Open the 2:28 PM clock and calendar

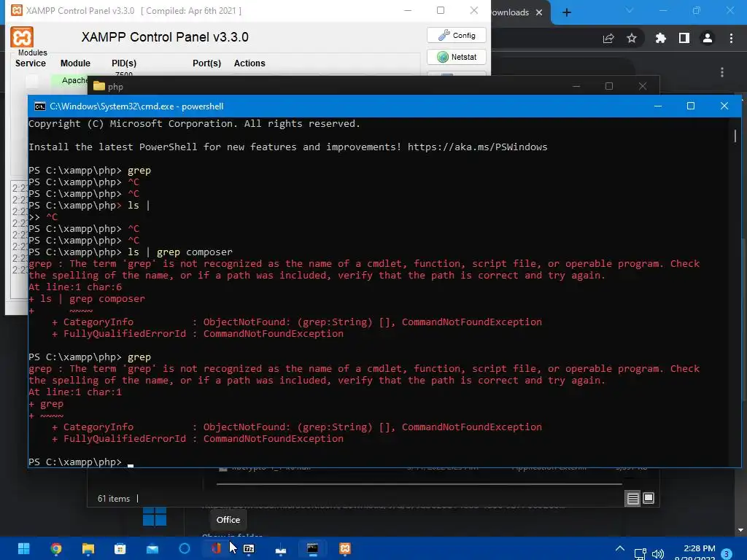coord(695,553)
